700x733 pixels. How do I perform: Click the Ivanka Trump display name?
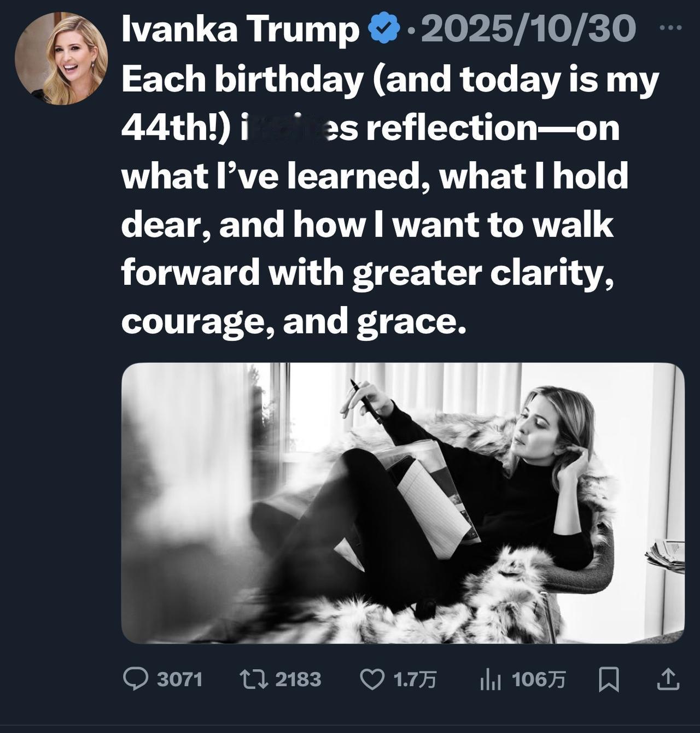pyautogui.click(x=241, y=29)
